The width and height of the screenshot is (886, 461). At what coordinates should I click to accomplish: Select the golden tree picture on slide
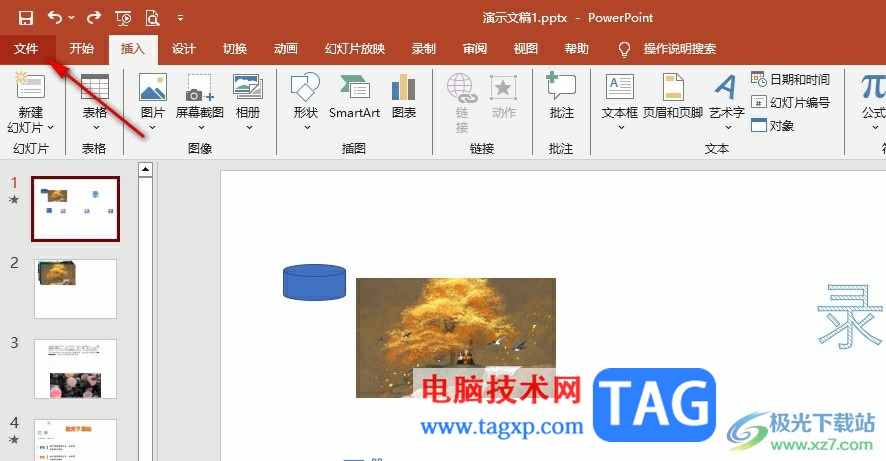click(455, 337)
